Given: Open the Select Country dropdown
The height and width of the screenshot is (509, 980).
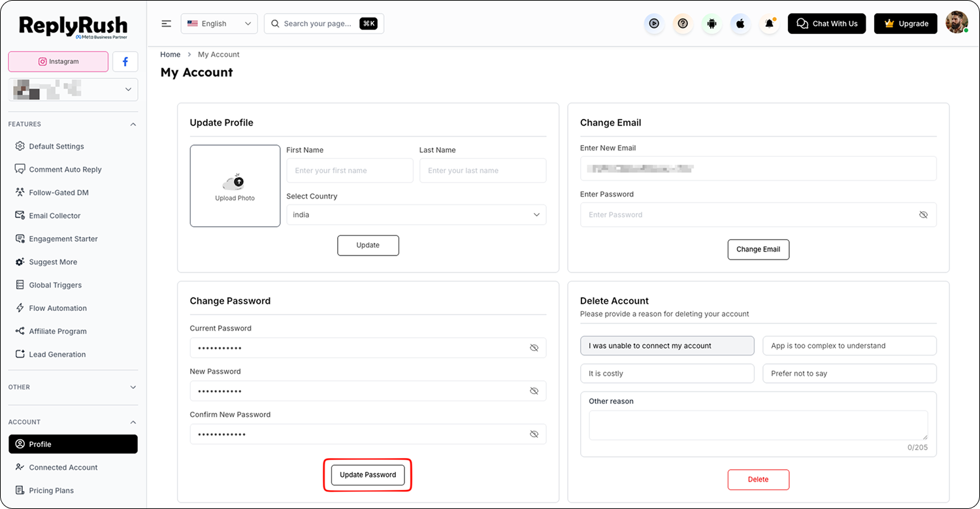Looking at the screenshot, I should click(x=416, y=214).
